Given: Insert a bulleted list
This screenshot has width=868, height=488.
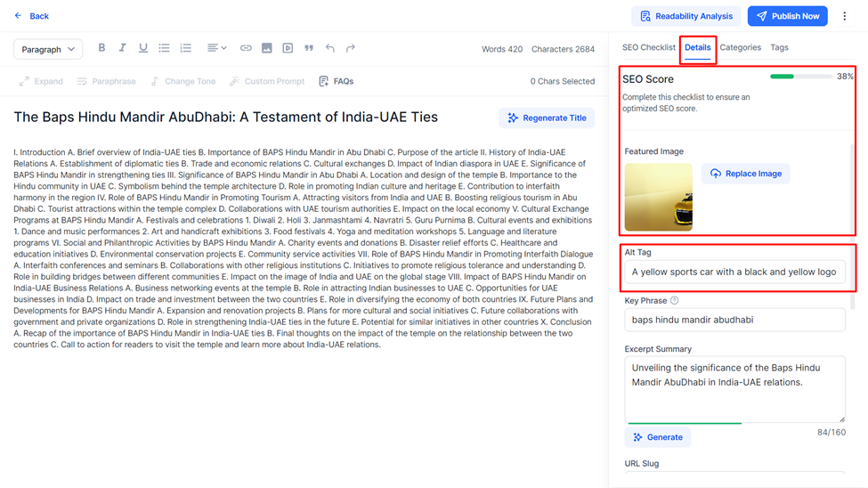Looking at the screenshot, I should (x=164, y=48).
